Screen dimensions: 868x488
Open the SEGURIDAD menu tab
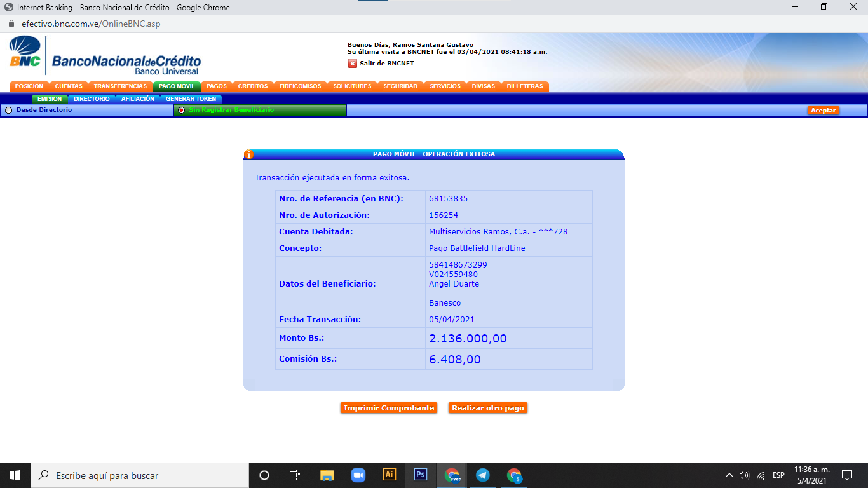(x=400, y=86)
